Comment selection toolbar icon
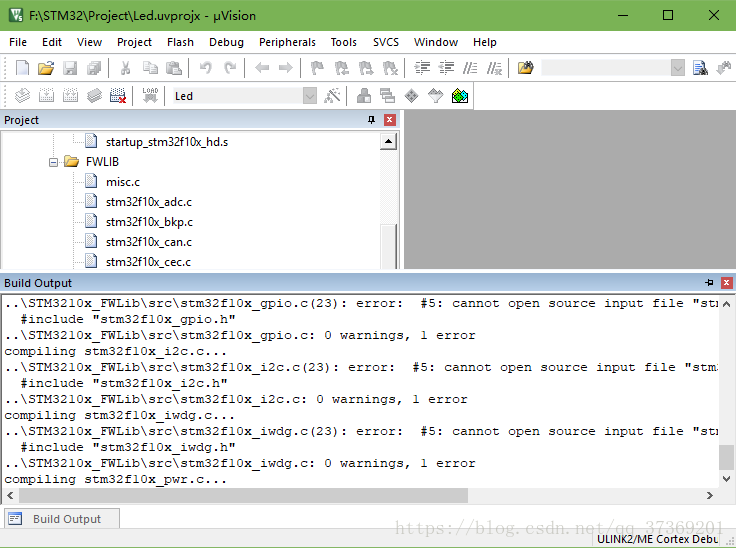Screen dimensions: 736x548 pyautogui.click(x=470, y=68)
